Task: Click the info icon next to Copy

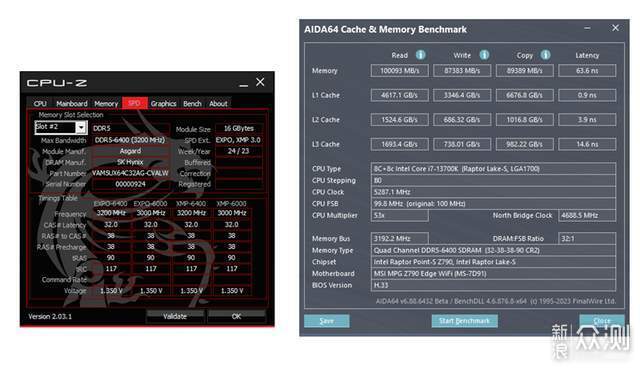Action: pos(545,55)
